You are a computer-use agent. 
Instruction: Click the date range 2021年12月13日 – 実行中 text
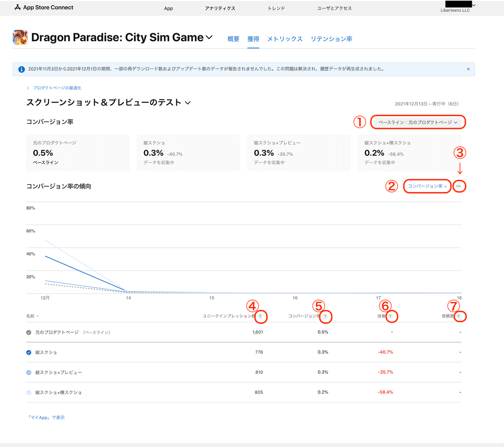[x=427, y=104]
